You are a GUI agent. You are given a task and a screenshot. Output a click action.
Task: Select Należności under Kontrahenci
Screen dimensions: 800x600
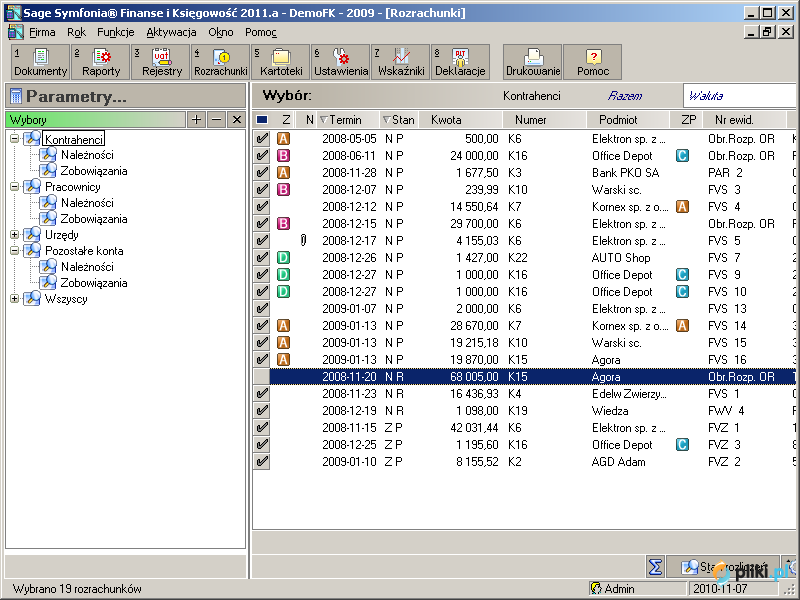[87, 155]
